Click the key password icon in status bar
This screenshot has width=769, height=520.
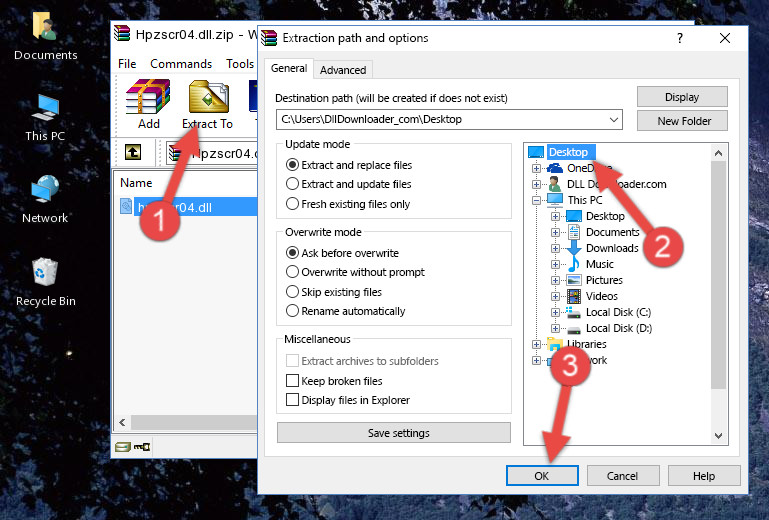pos(142,446)
